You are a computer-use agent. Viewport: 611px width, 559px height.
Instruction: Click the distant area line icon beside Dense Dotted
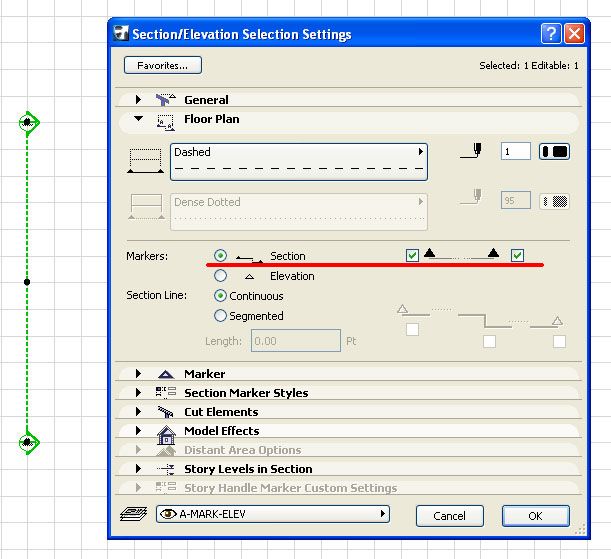point(147,207)
